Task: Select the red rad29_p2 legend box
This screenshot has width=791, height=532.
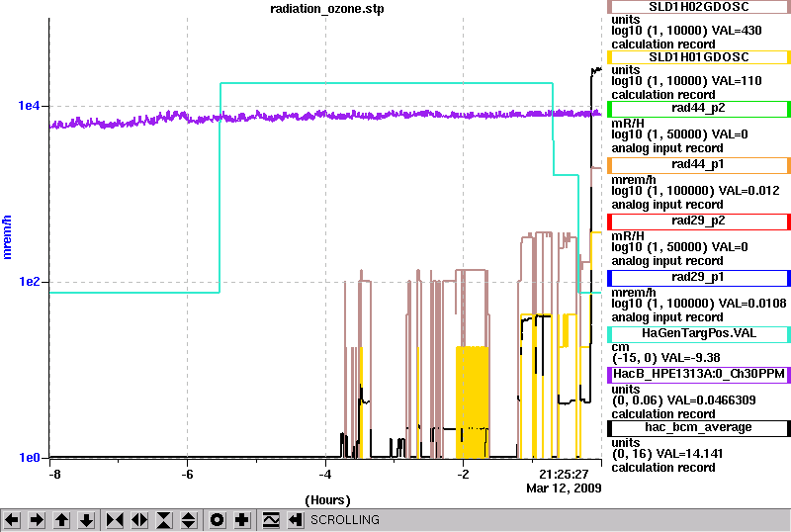Action: (699, 222)
